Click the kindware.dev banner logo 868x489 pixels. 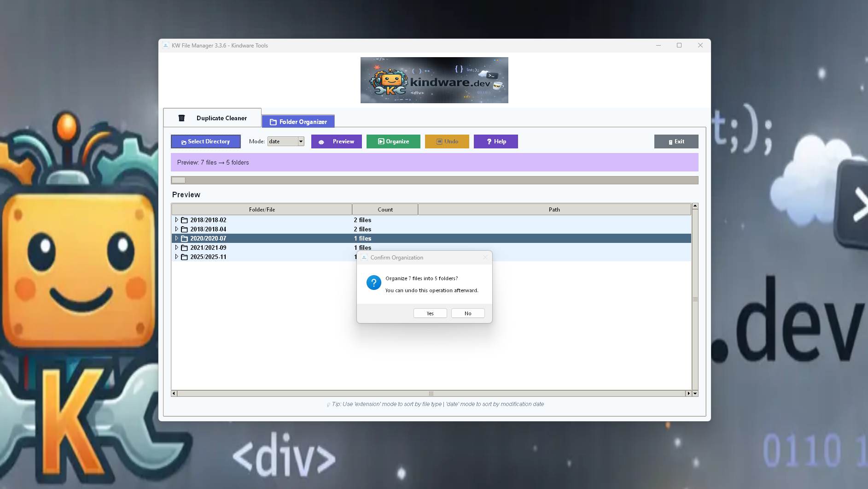point(434,80)
